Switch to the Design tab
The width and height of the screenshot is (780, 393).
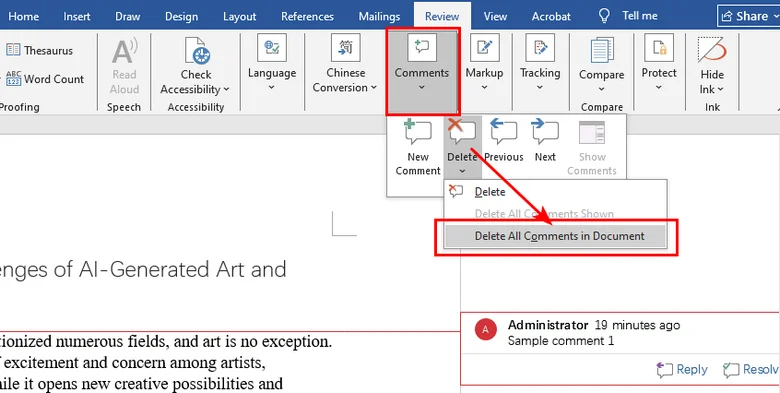[x=181, y=16]
